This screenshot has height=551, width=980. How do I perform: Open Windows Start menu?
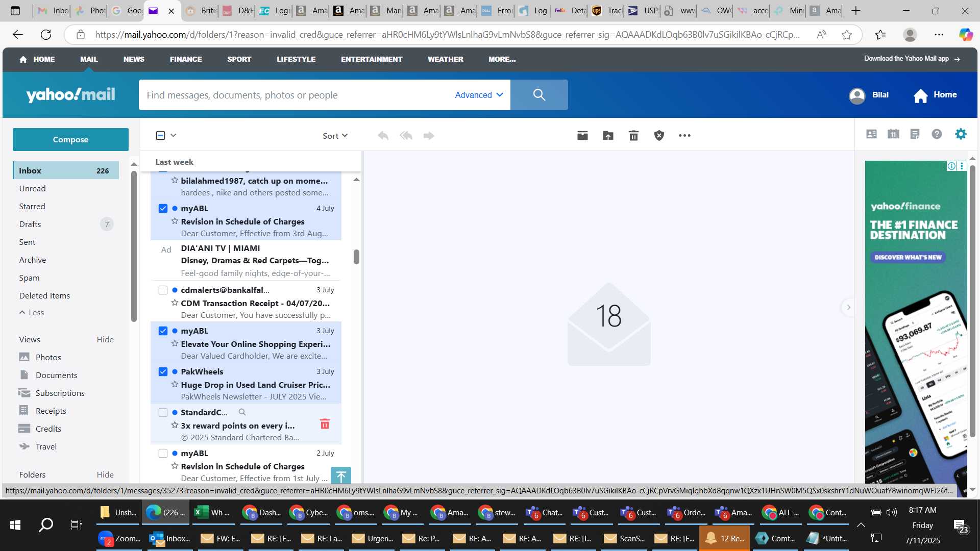coord(15,525)
